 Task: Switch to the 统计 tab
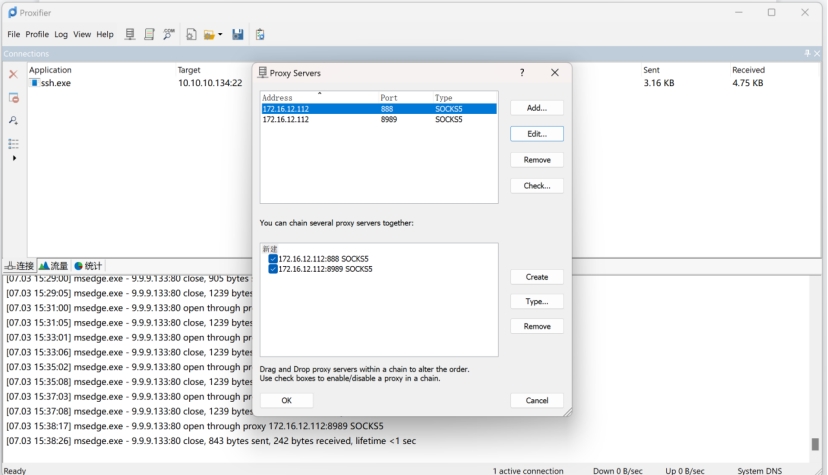88,265
